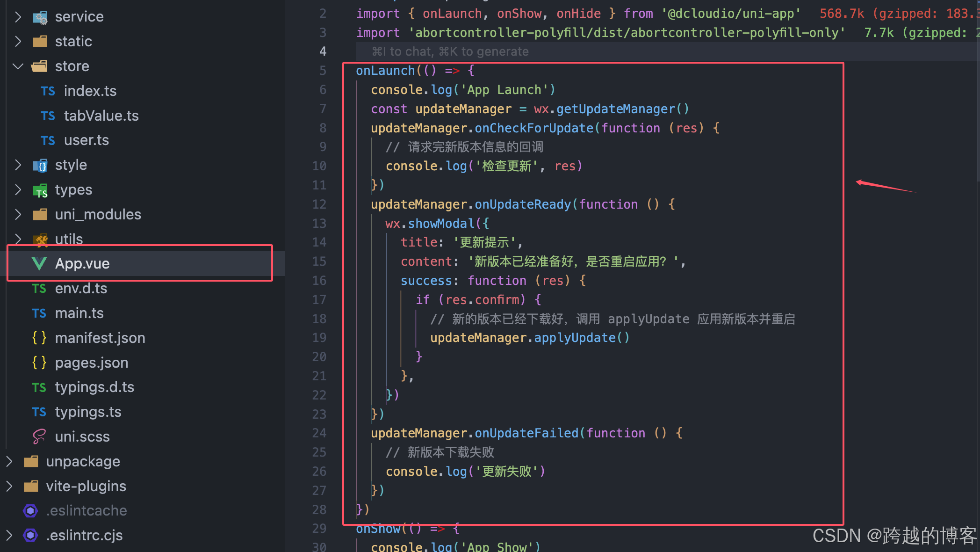Expand the unpackage folder chevron
The width and height of the screenshot is (980, 552).
coord(9,462)
